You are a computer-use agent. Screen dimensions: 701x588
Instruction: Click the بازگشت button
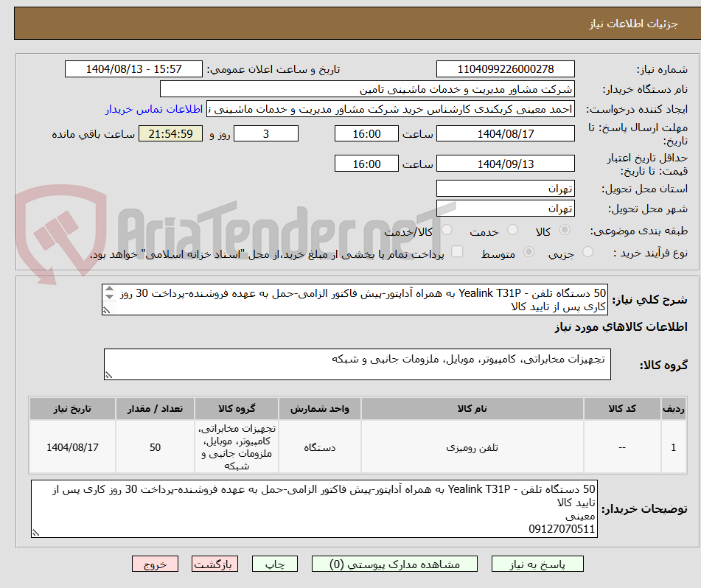pyautogui.click(x=215, y=563)
